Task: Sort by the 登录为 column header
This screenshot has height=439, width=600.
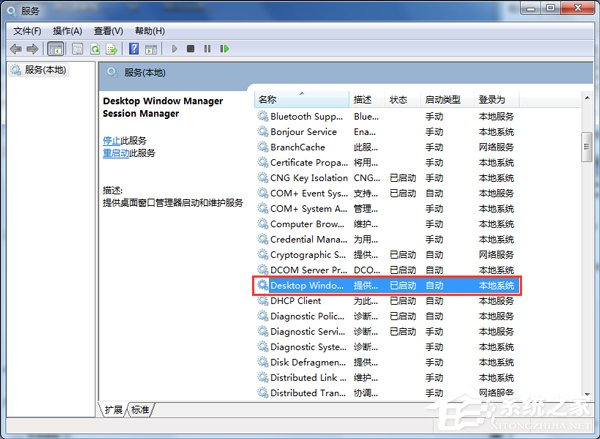Action: pyautogui.click(x=496, y=100)
